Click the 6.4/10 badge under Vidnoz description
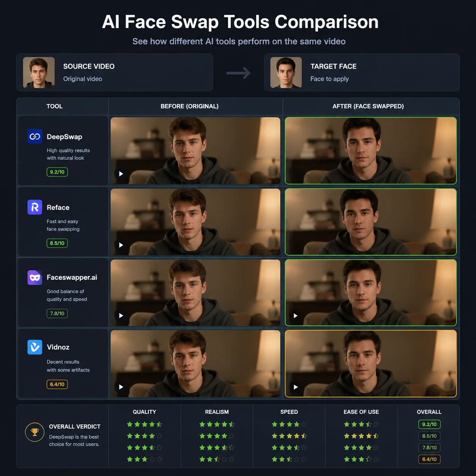 coord(57,385)
